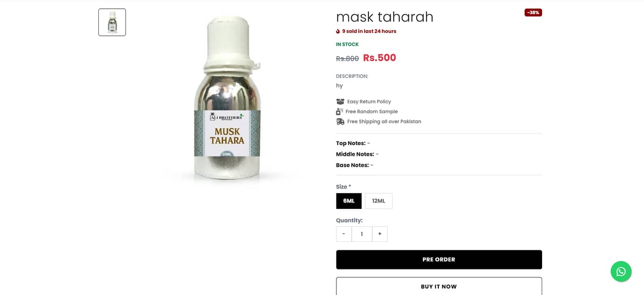Viewport: 644px width, 295px height.
Task: Click the quantity number field
Action: 362,234
